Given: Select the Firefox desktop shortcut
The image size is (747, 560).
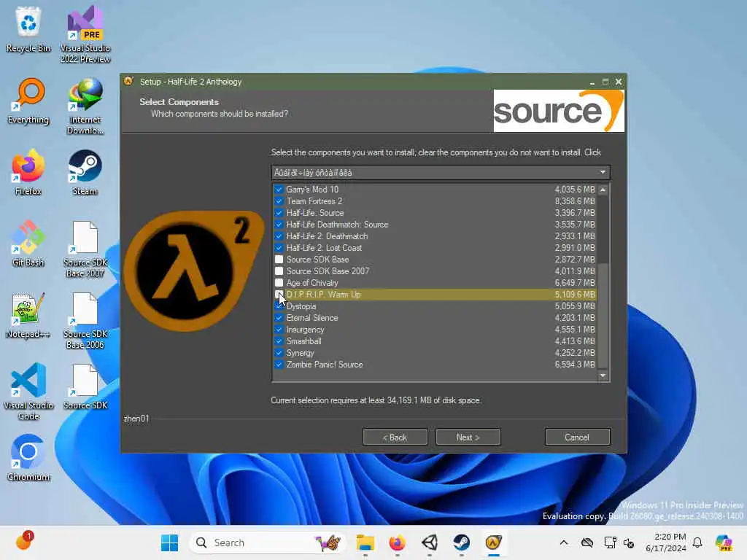Looking at the screenshot, I should tap(28, 172).
